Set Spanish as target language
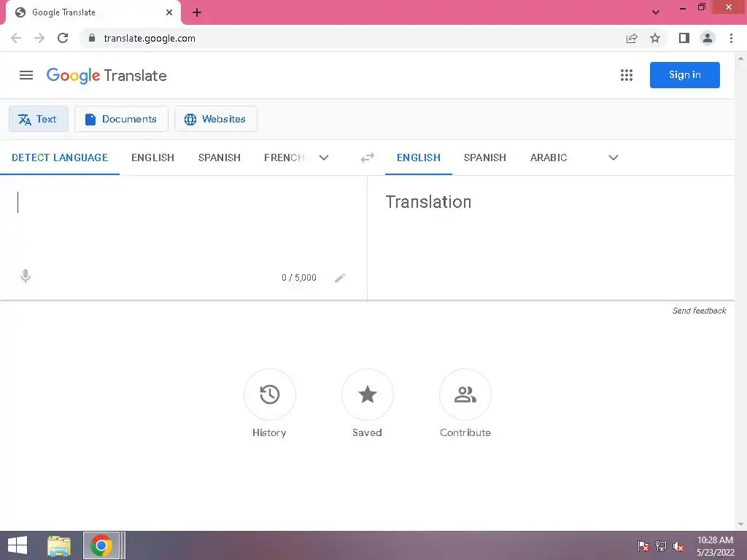This screenshot has width=747, height=560. point(485,157)
